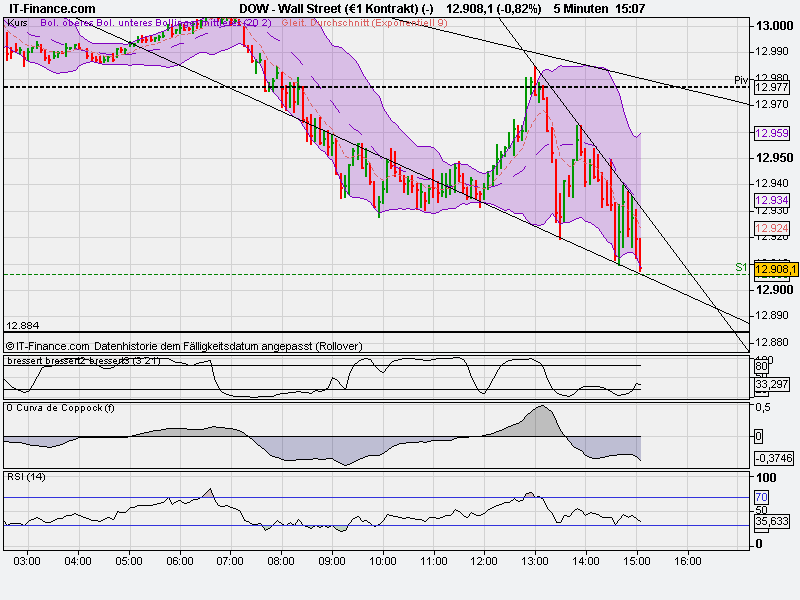Click the RSI 35,633 value box

(x=771, y=521)
